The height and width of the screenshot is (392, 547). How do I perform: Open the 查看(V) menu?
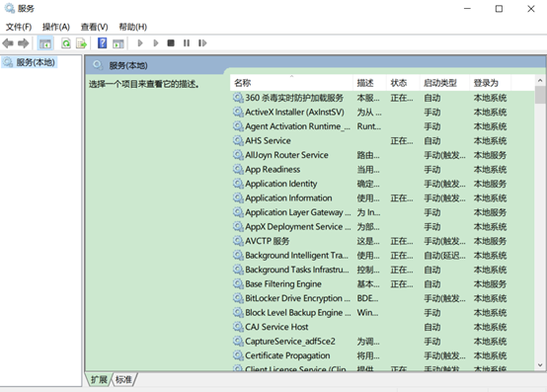pyautogui.click(x=94, y=27)
